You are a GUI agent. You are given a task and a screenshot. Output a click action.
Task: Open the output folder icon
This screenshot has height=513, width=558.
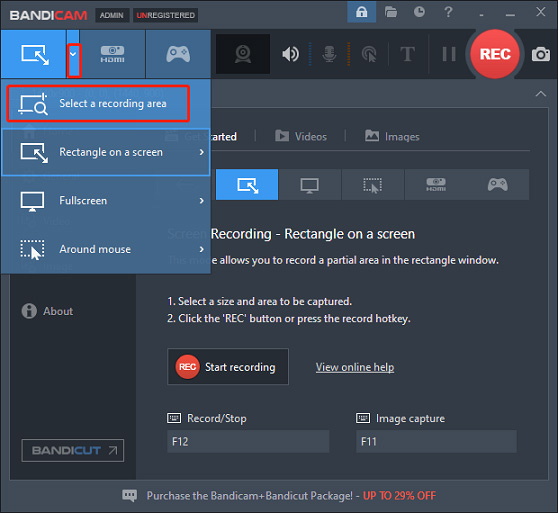tap(391, 12)
